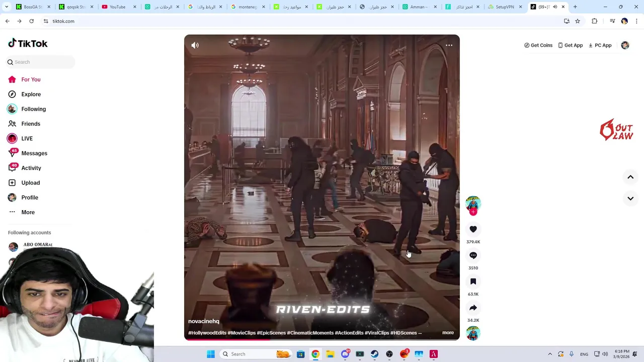Screen dimensions: 644x362
Task: Go to previous video with up arrow
Action: pos(630,177)
